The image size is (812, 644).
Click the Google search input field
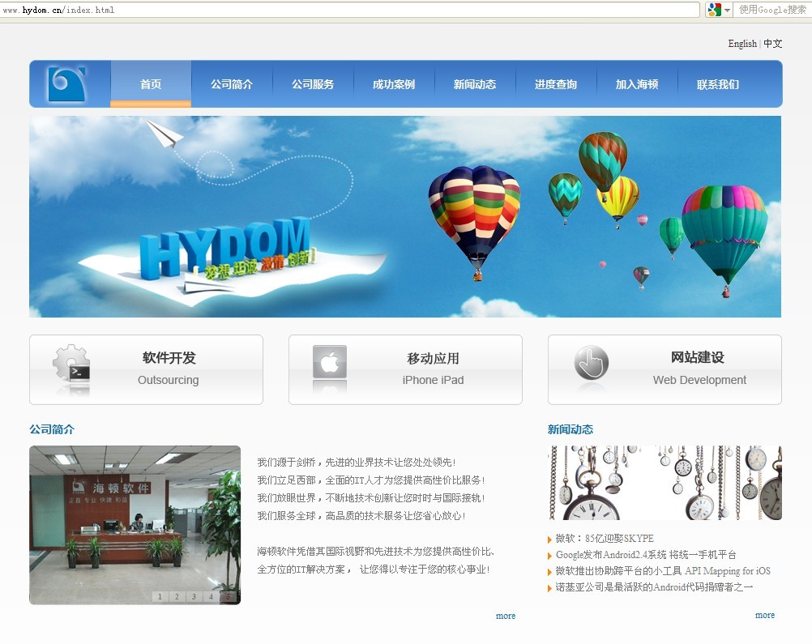pyautogui.click(x=771, y=10)
